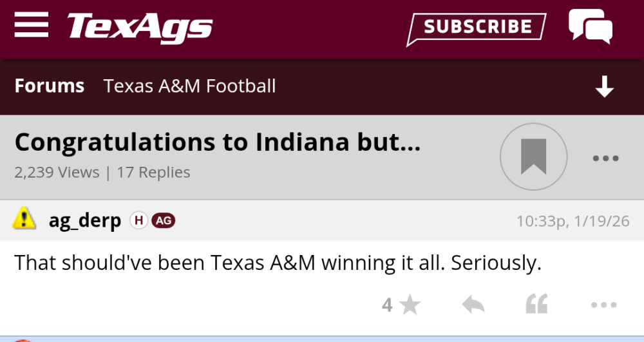644x342 pixels.
Task: Open the hamburger navigation menu
Action: 32,25
